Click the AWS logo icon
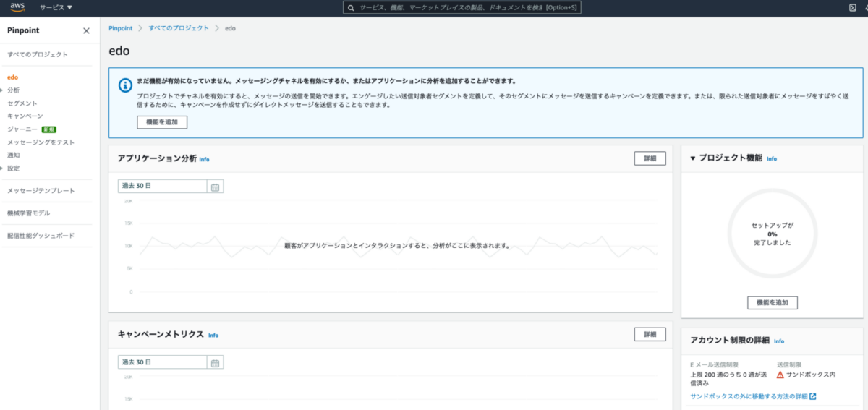This screenshot has height=410, width=868. pyautogui.click(x=17, y=7)
